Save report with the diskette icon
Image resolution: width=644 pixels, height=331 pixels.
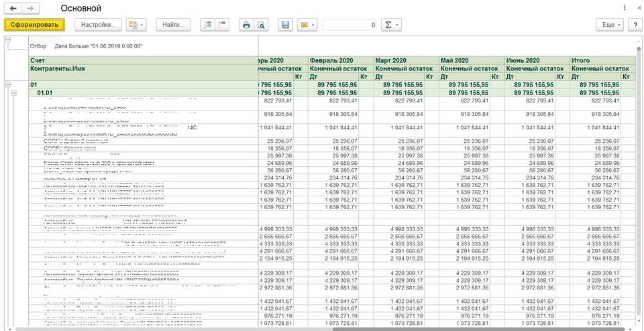285,25
